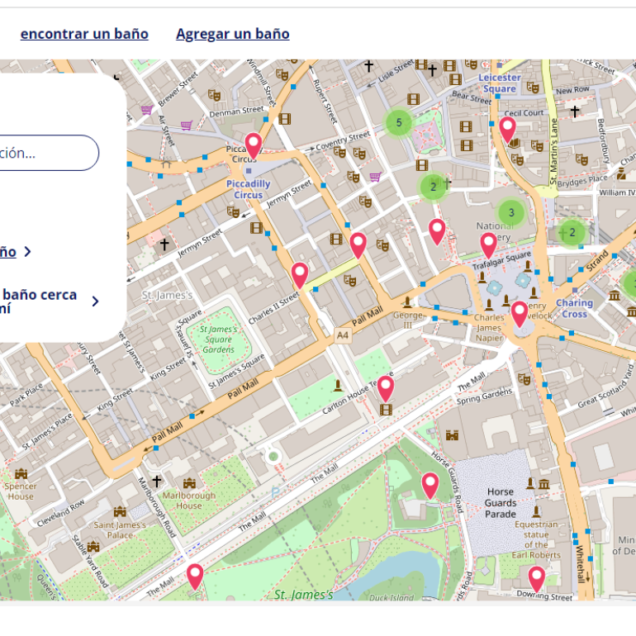
Task: Select the toilet pin at Trafalgar Square
Action: click(x=488, y=244)
